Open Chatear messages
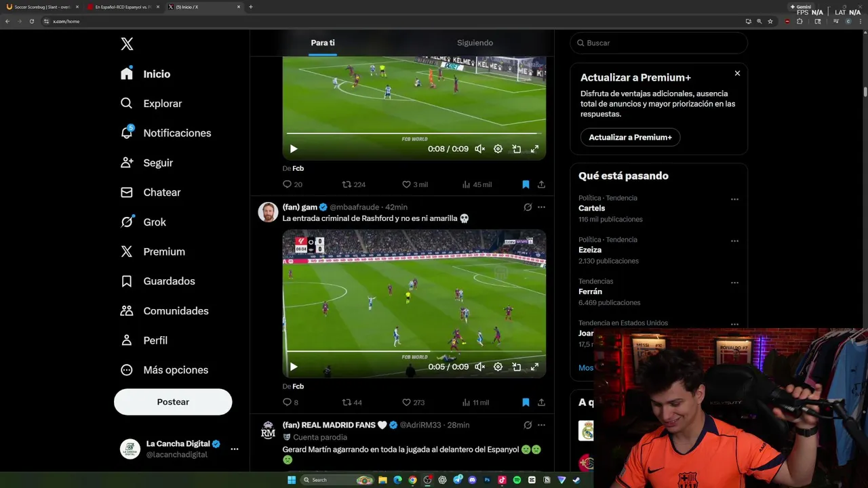 151,192
